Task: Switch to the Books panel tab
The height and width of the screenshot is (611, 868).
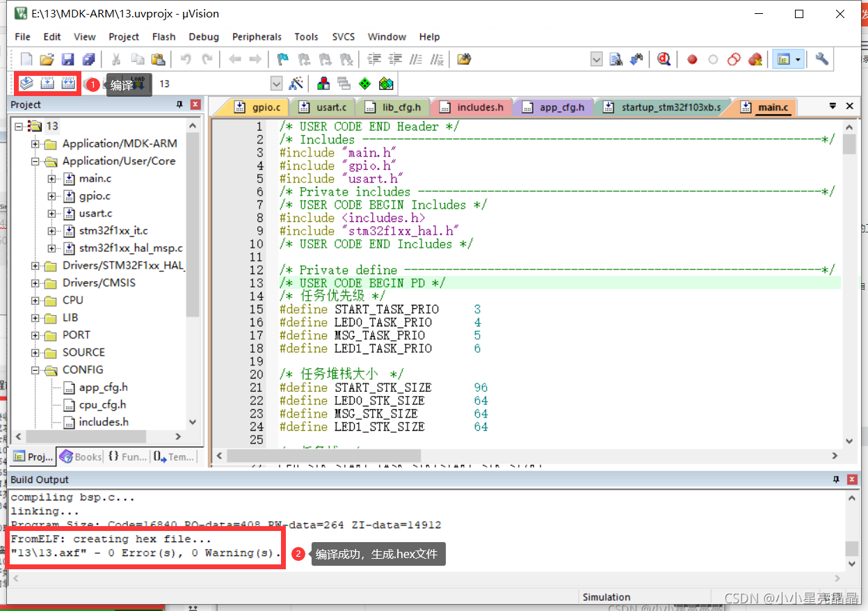Action: click(81, 457)
